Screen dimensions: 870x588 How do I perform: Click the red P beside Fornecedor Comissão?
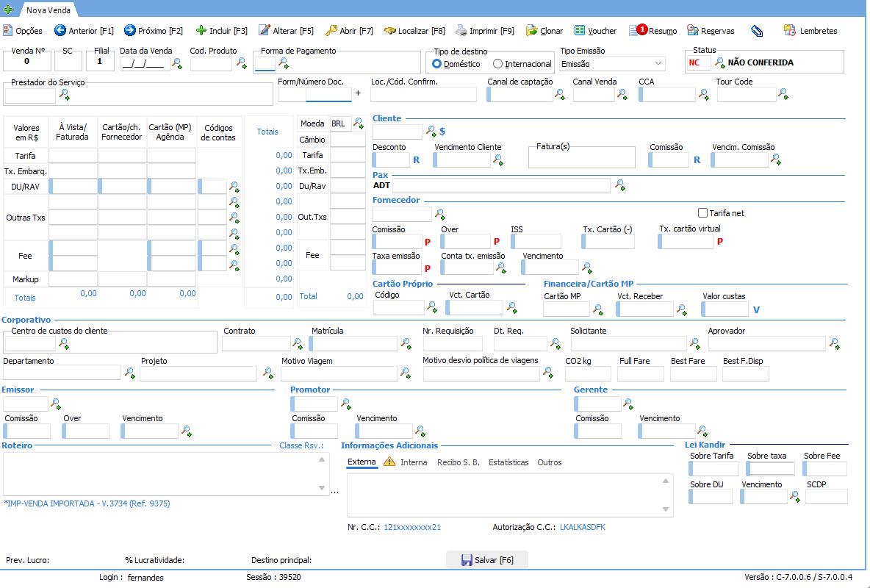428,242
